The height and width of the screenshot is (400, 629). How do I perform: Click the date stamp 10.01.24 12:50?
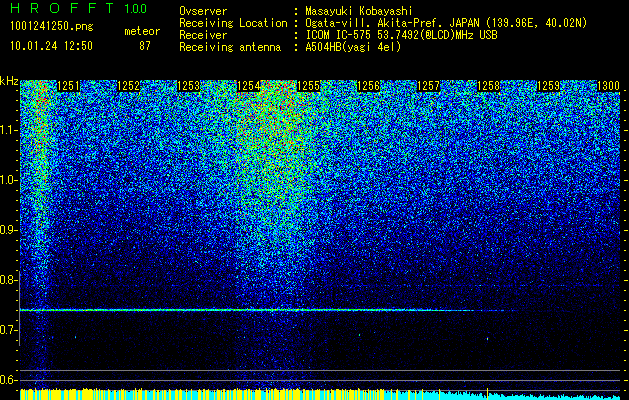51,46
